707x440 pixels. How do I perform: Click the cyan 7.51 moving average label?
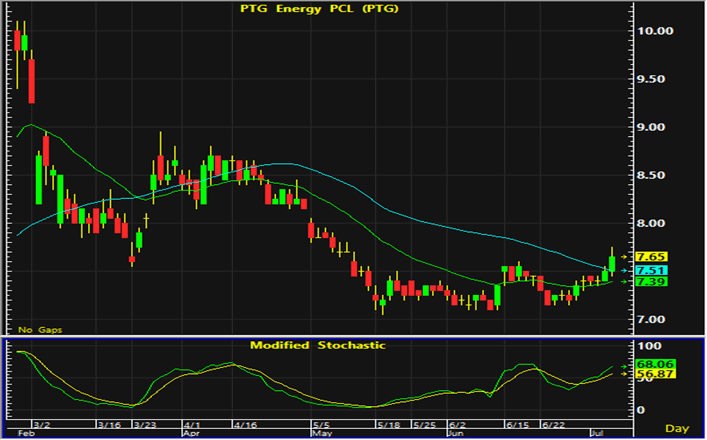651,270
